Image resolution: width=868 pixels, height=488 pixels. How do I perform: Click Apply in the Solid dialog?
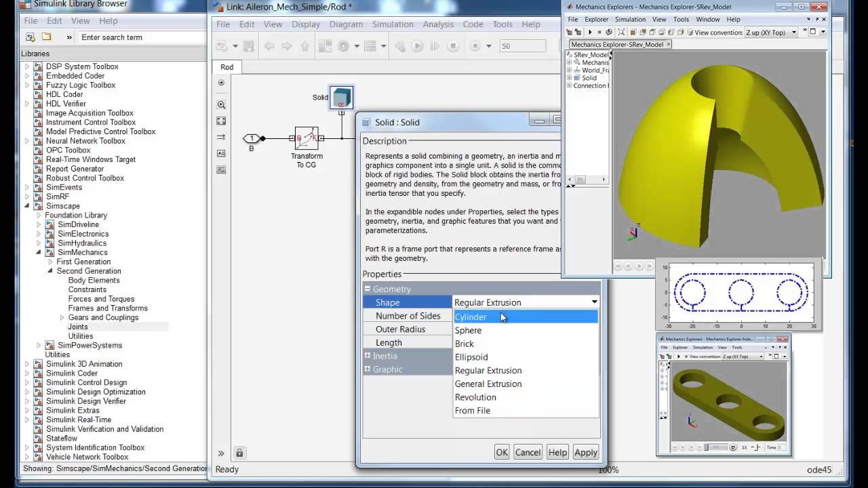586,452
